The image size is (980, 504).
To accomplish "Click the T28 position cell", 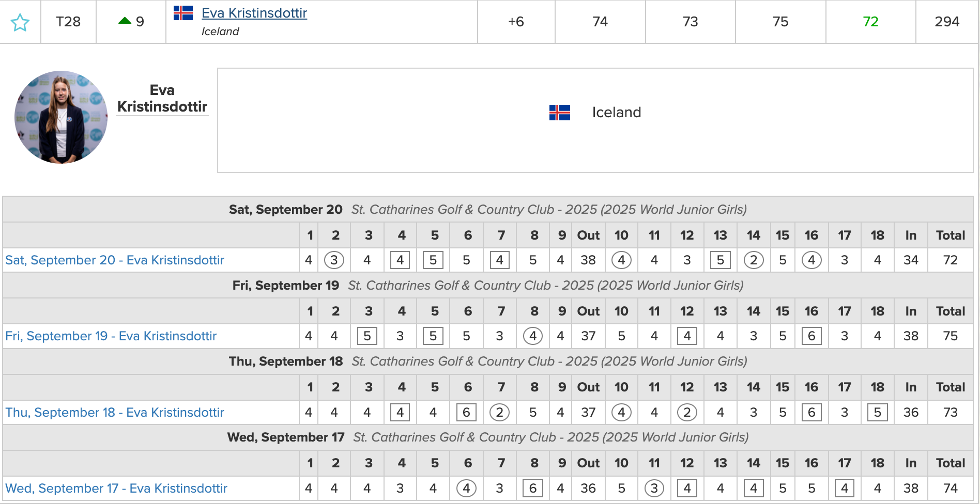I will click(68, 22).
